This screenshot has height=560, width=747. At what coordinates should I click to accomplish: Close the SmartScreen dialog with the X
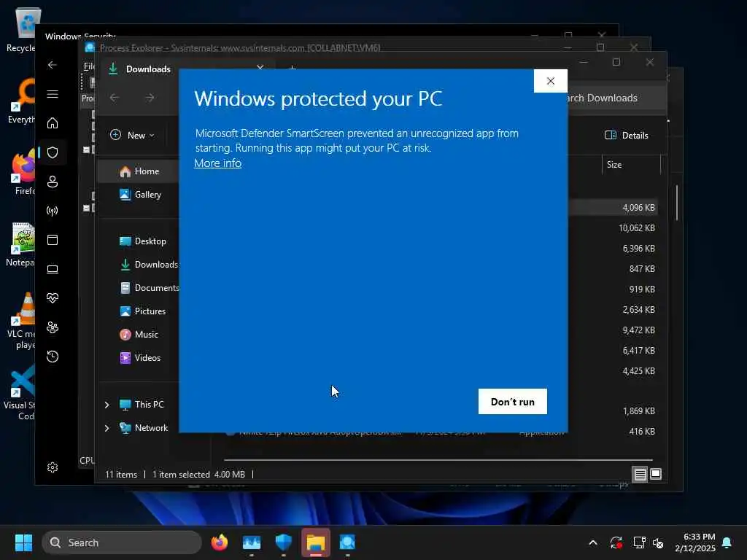pos(550,81)
